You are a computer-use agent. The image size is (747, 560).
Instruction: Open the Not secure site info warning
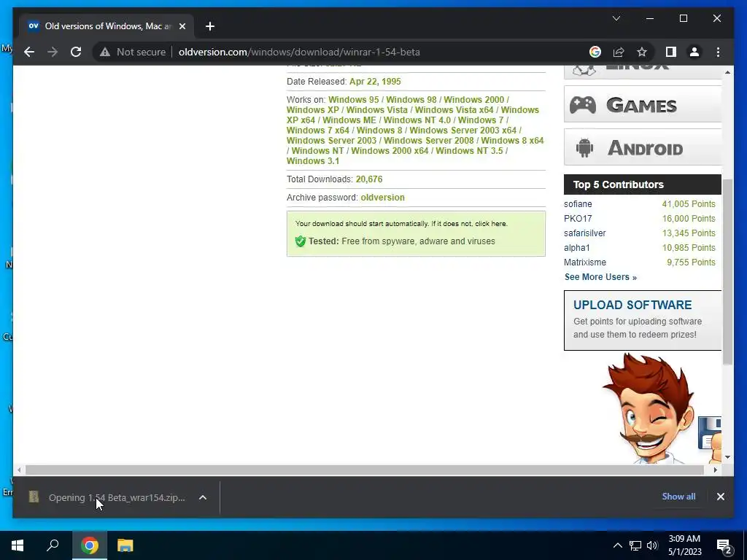[133, 52]
